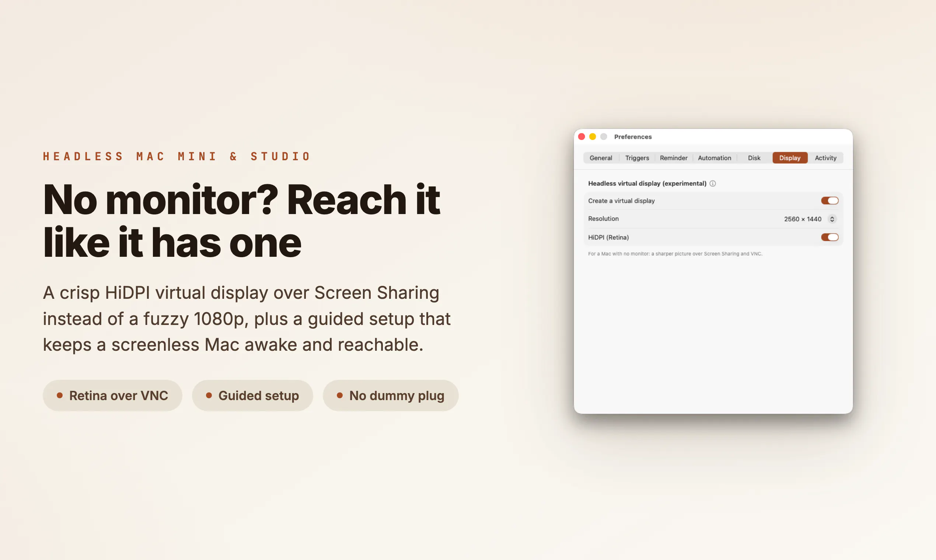
Task: Click the 'Resolution' label
Action: (603, 218)
